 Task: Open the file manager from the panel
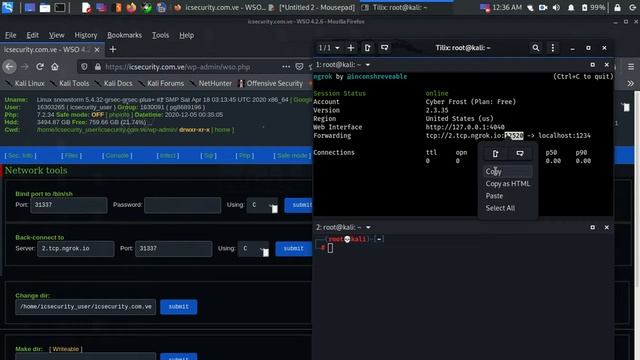pos(44,7)
